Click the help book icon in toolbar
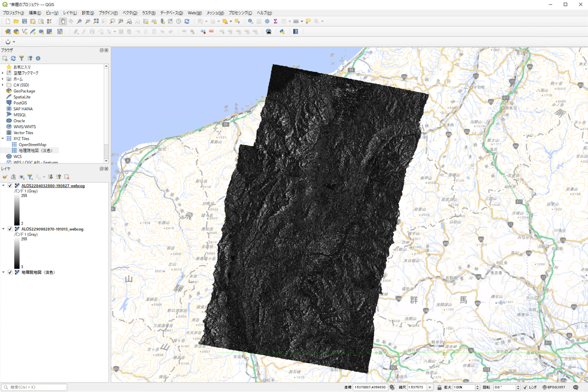588x392 pixels. 296,32
